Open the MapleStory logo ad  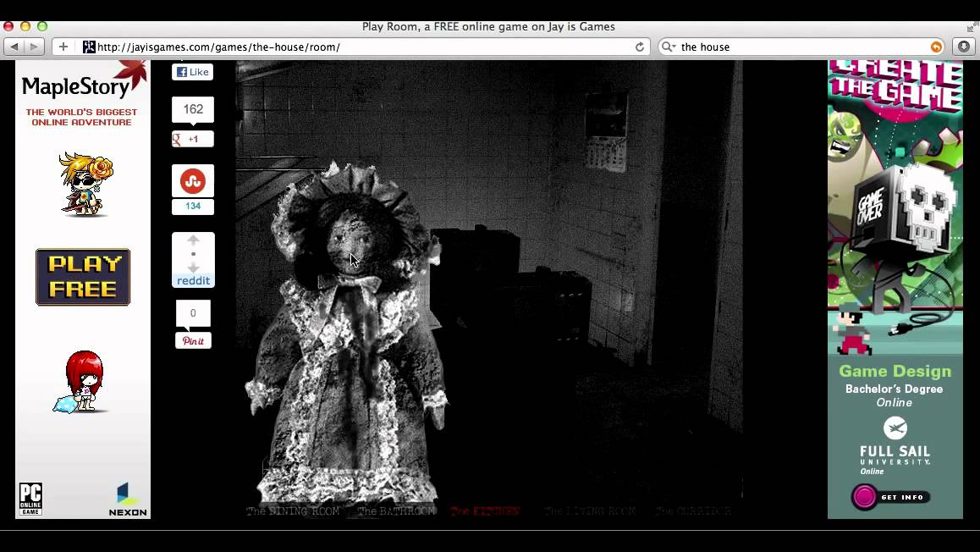(83, 81)
